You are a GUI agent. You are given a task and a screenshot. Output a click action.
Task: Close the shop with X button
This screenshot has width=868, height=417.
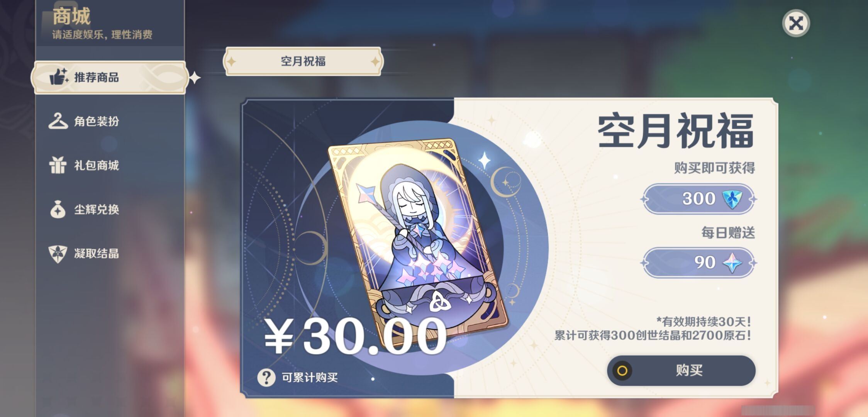coord(796,23)
